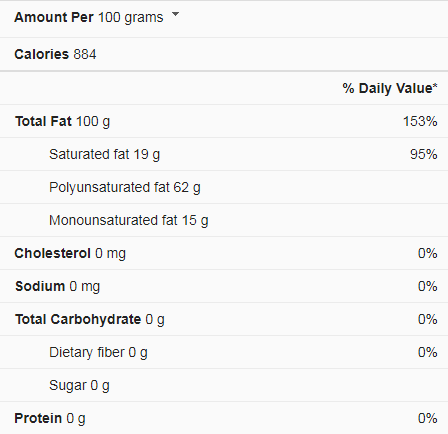This screenshot has height=434, width=448.
Task: Select the 100 grams amount text
Action: tap(131, 17)
